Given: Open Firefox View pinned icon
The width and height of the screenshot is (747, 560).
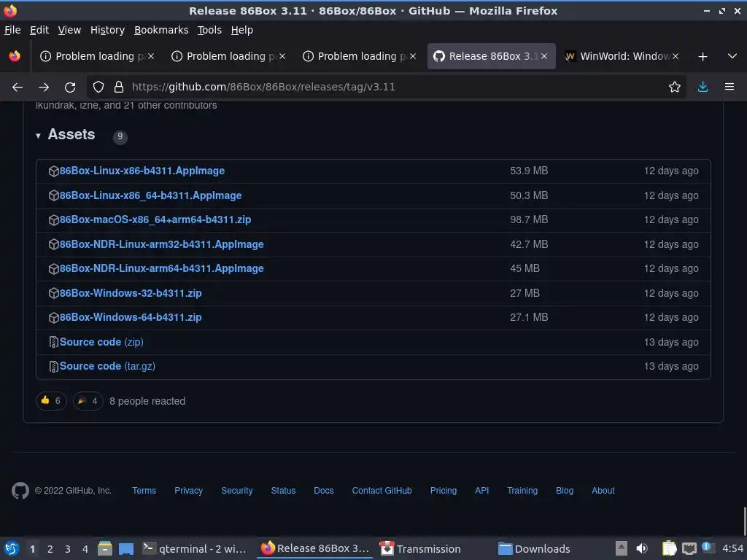Looking at the screenshot, I should coord(15,56).
